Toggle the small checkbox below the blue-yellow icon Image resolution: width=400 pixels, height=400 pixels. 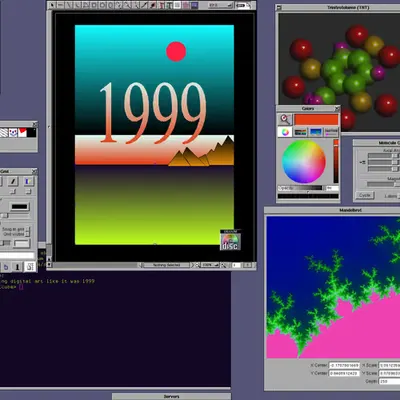[28, 191]
